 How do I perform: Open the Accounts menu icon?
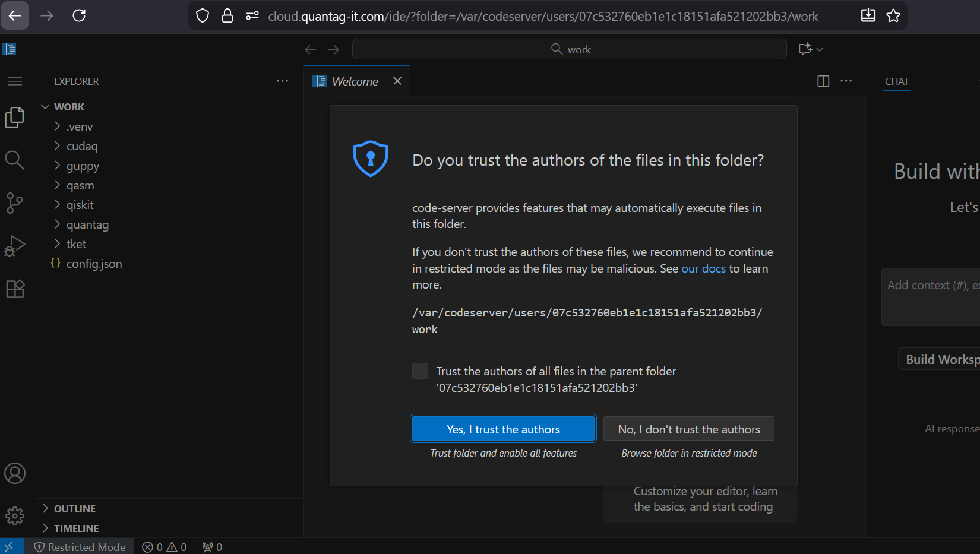(x=14, y=473)
